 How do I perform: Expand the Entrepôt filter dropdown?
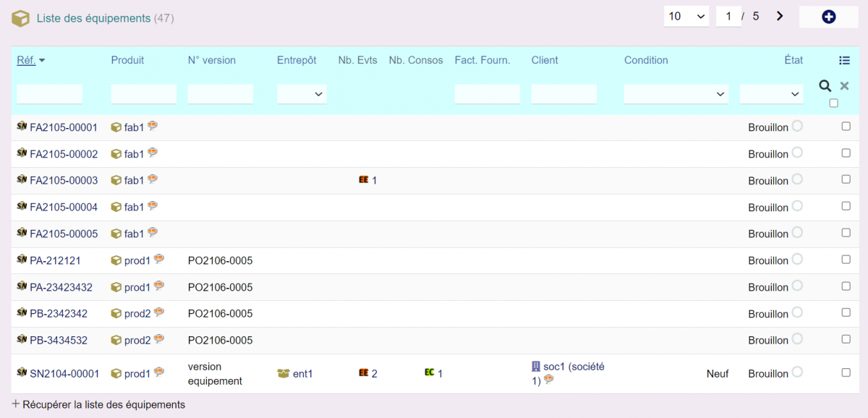point(302,94)
